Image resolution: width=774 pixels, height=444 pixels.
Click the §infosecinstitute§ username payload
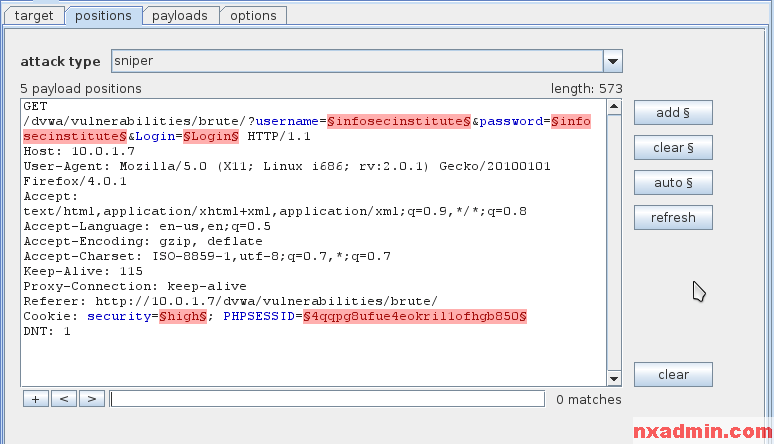[399, 121]
